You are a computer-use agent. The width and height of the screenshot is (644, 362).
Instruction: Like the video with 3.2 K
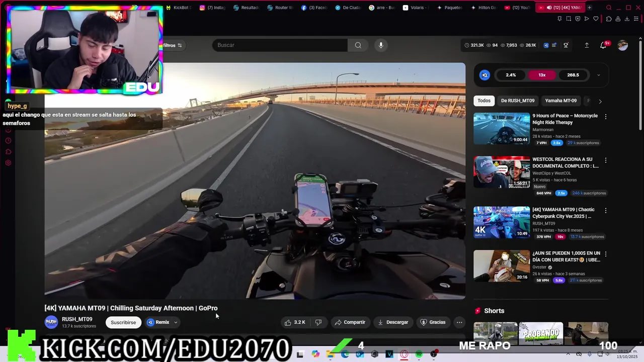pyautogui.click(x=295, y=322)
